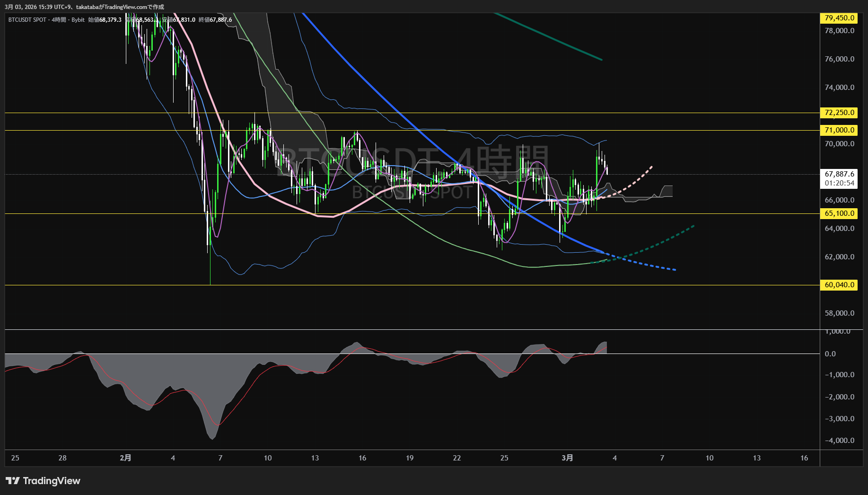Click the candle countdown timer 01:20:54

click(x=839, y=183)
